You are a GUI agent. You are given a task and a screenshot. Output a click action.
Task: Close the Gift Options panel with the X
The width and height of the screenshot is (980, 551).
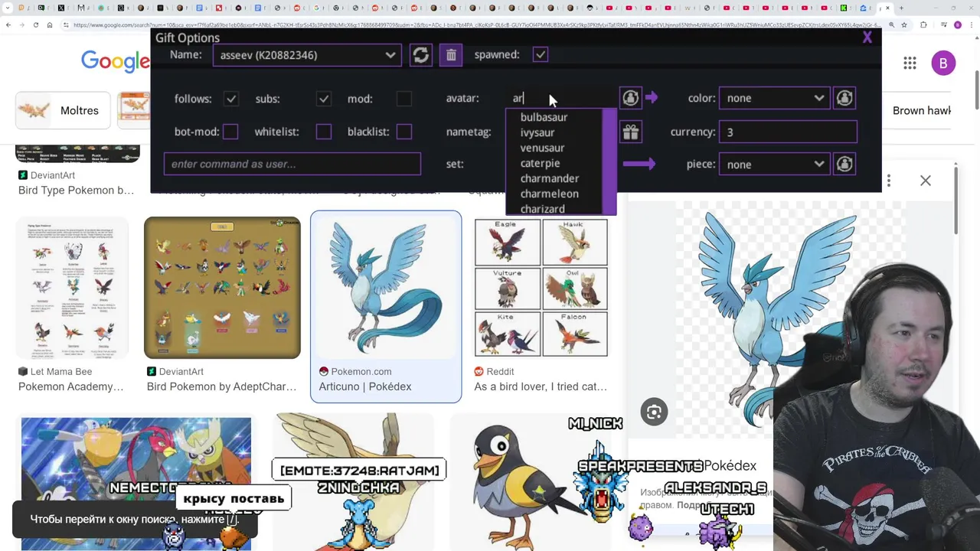(867, 37)
